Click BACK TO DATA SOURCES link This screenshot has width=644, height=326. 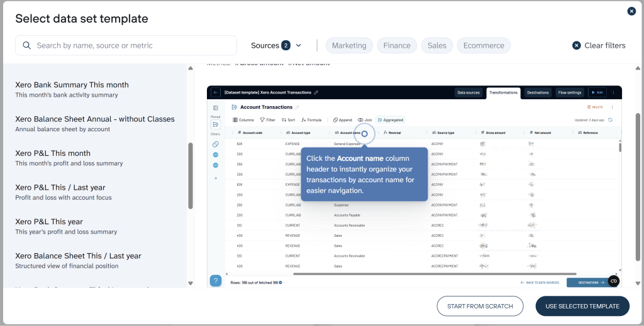tap(540, 283)
